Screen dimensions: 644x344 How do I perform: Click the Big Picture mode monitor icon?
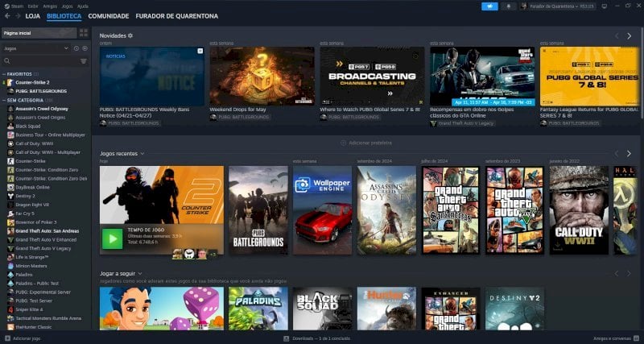[x=605, y=6]
